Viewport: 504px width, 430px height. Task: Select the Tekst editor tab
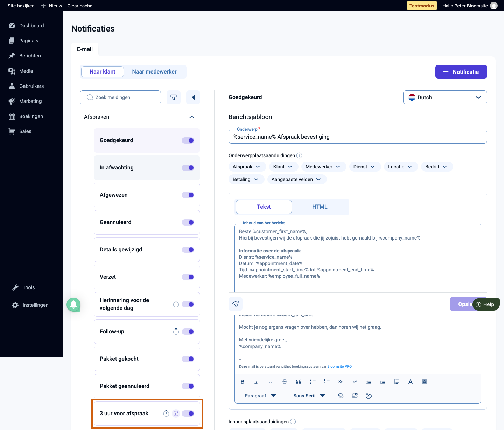click(264, 207)
